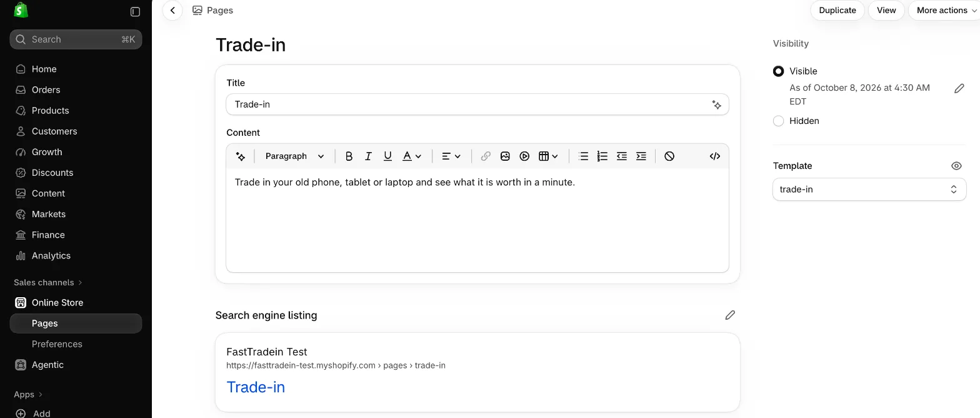Insert a video via the play icon
980x418 pixels.
tap(524, 156)
